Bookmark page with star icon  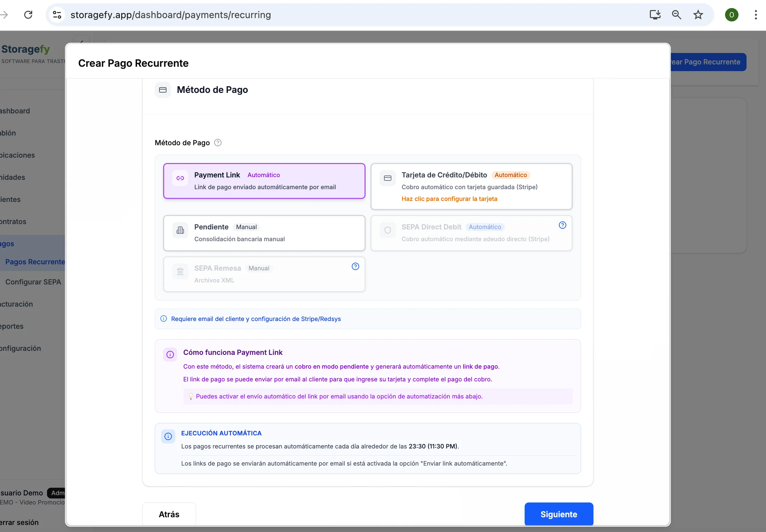[698, 15]
